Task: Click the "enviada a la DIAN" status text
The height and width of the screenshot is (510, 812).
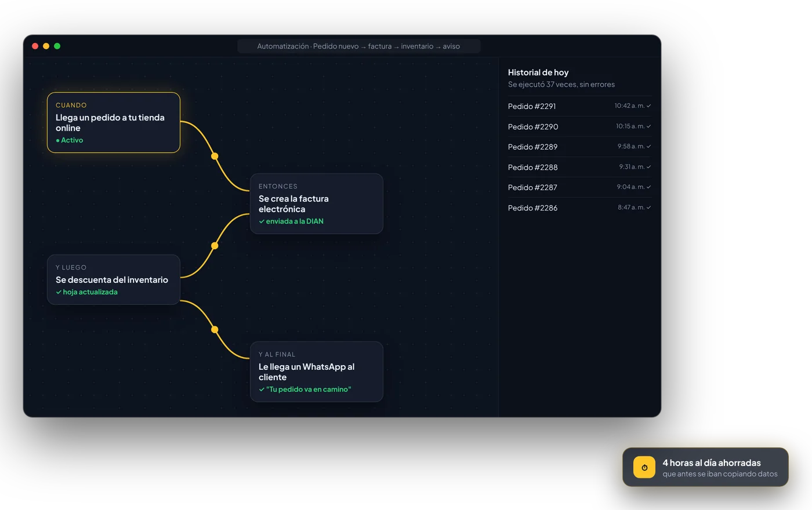Action: [295, 221]
